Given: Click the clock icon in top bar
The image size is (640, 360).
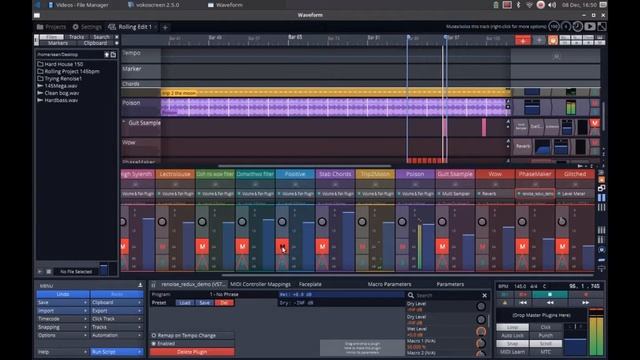Looking at the screenshot, I should [x=578, y=27].
